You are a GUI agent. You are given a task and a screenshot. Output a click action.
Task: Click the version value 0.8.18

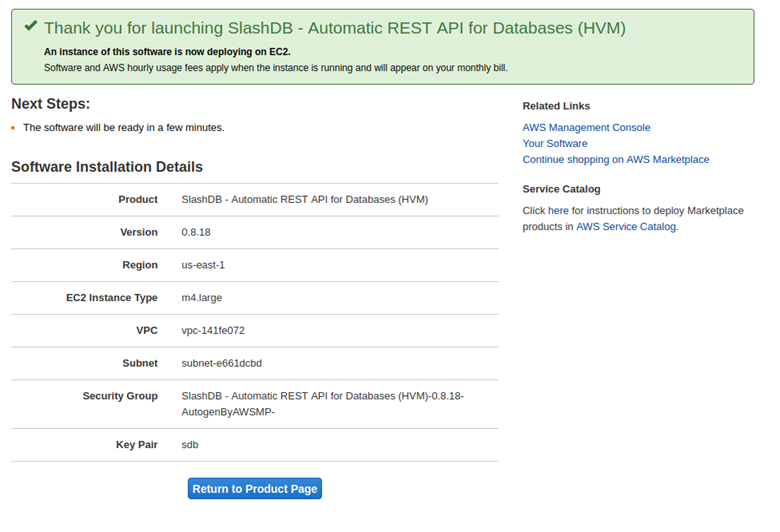pos(196,232)
